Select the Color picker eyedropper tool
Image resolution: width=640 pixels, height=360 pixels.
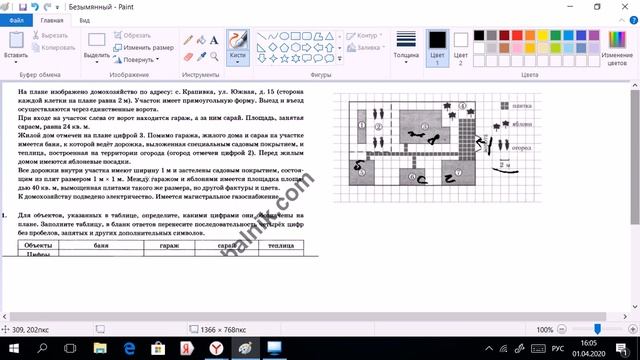(201, 57)
